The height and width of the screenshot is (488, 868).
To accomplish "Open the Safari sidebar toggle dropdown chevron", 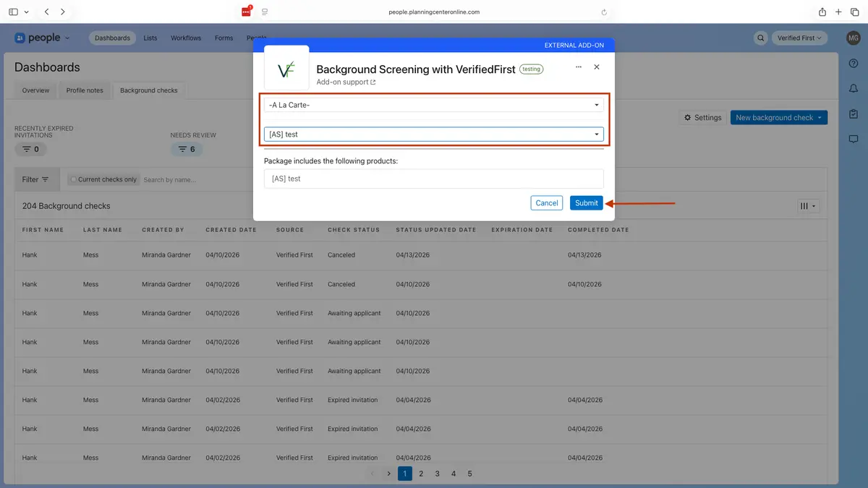I will [x=27, y=12].
